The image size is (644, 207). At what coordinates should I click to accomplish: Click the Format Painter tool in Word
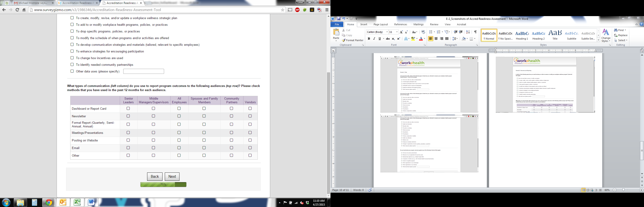tap(353, 40)
